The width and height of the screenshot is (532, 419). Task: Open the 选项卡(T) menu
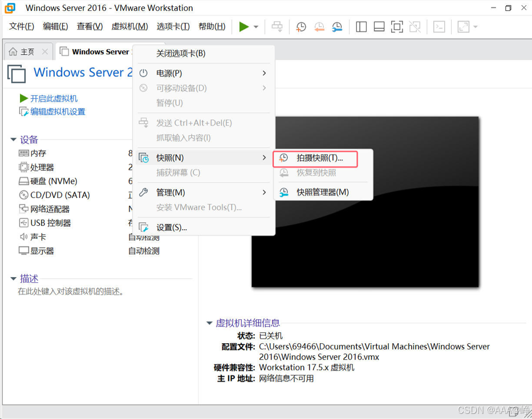point(173,26)
